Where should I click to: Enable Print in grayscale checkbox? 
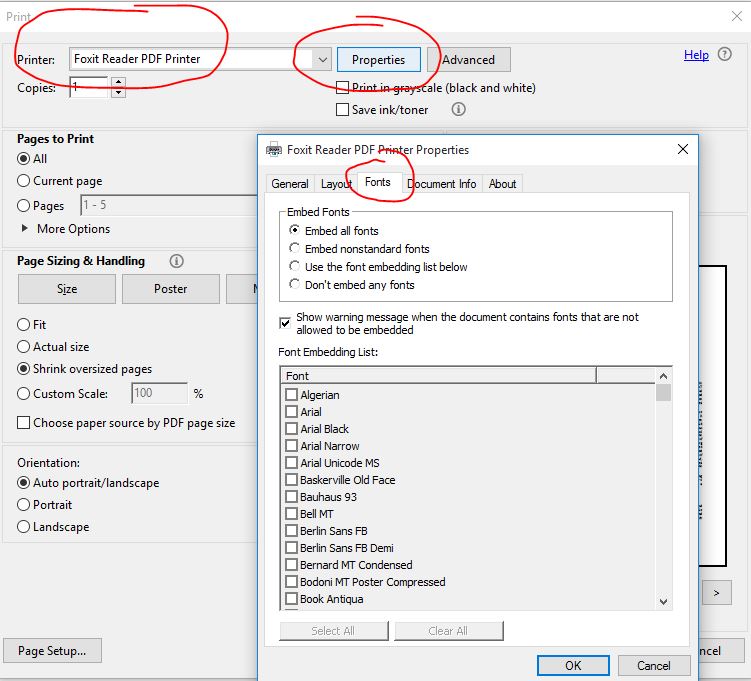point(343,88)
